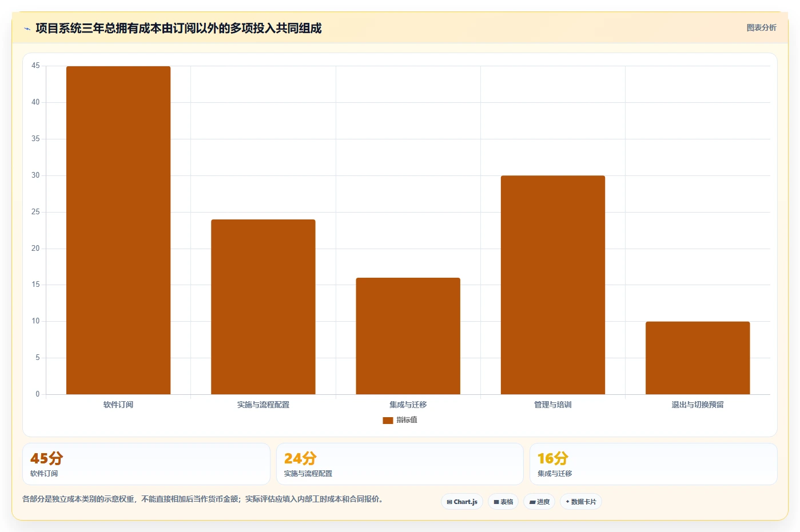
Task: Click the 指标值 legend label
Action: tap(407, 420)
